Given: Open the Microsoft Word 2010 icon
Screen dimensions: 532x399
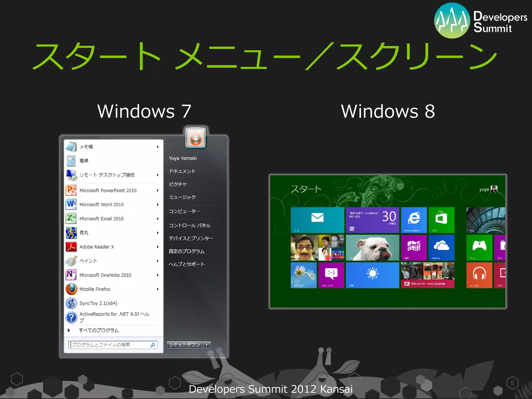Looking at the screenshot, I should 71,204.
